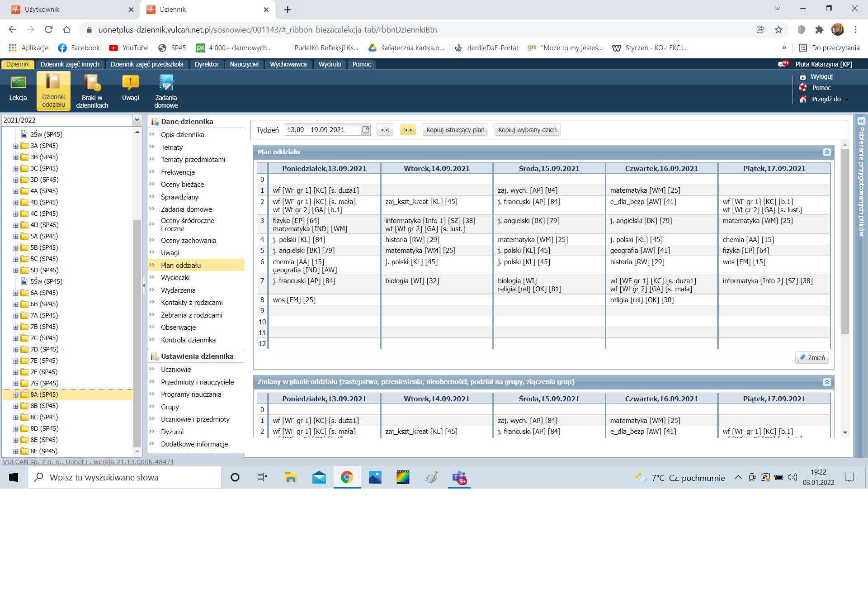This screenshot has height=603, width=868.
Task: Open the notifications message icon with 9+
Action: click(783, 64)
